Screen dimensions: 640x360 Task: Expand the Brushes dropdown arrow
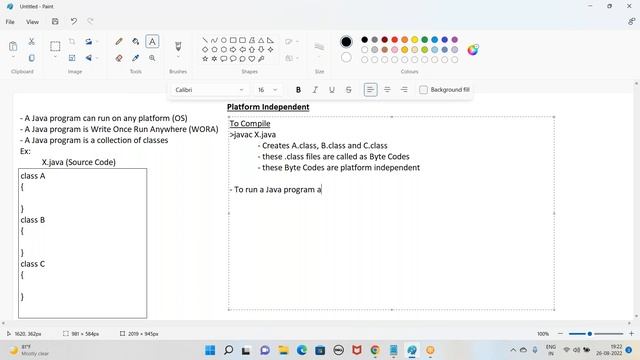pos(178,57)
